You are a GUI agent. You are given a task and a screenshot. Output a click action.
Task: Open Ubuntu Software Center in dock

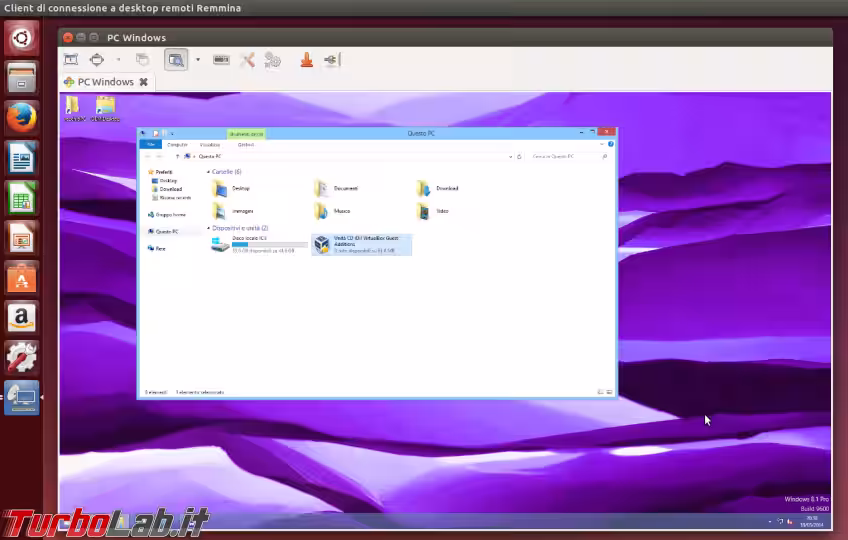click(x=22, y=278)
